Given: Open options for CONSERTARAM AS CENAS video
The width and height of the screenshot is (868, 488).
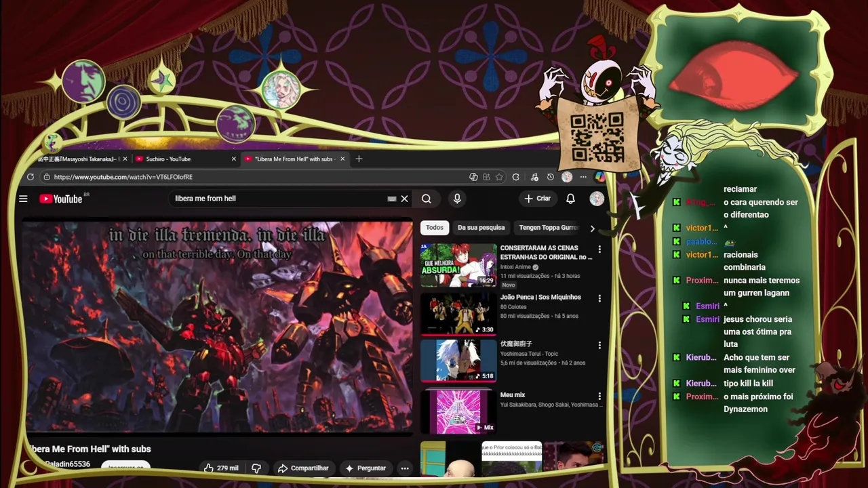Looking at the screenshot, I should 599,249.
